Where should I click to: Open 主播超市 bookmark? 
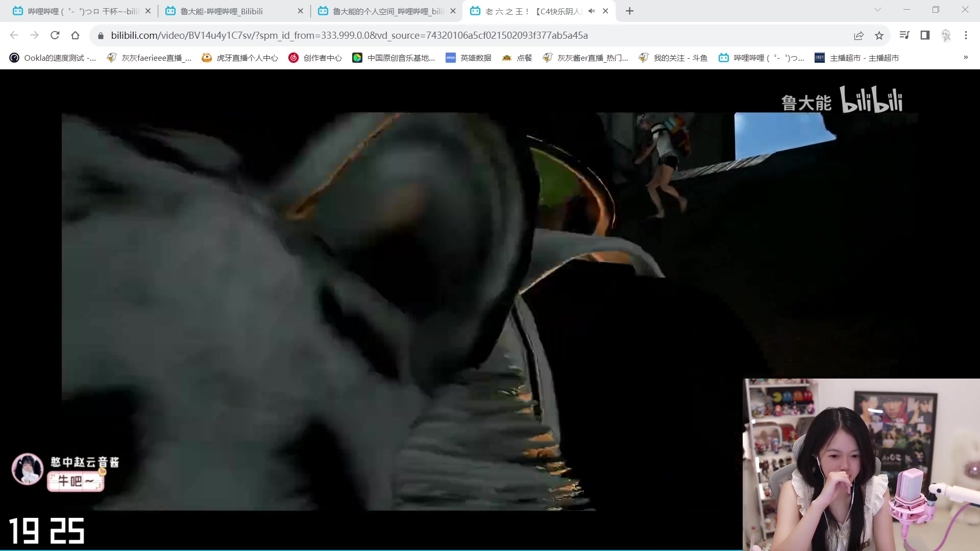[857, 58]
